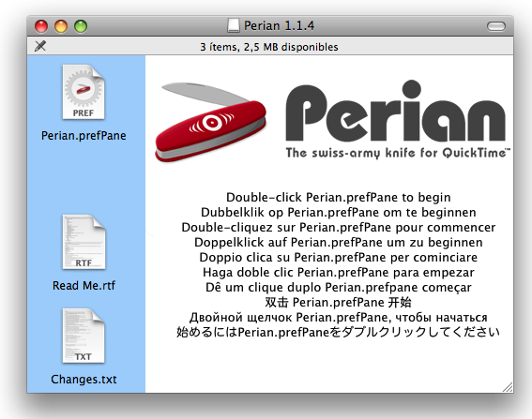Click the "3 ítems, 2,5 MB disponibles" status text

tap(269, 47)
